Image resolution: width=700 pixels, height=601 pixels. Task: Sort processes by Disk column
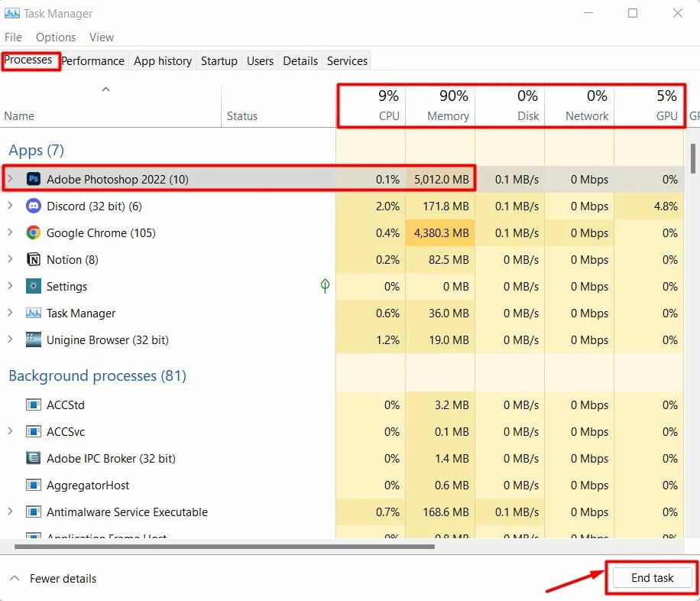(510, 106)
